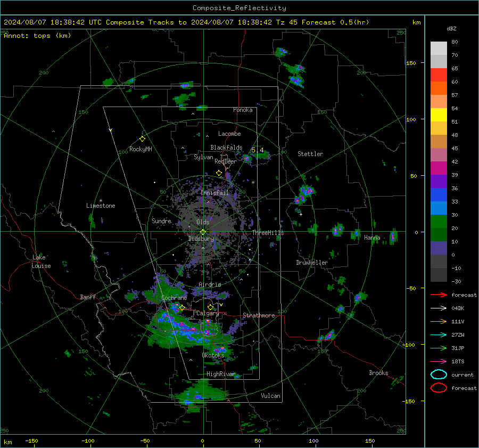Viewport: 479px width, 448px height.
Task: Click the 'Airdrie' city label
Action: (210, 284)
